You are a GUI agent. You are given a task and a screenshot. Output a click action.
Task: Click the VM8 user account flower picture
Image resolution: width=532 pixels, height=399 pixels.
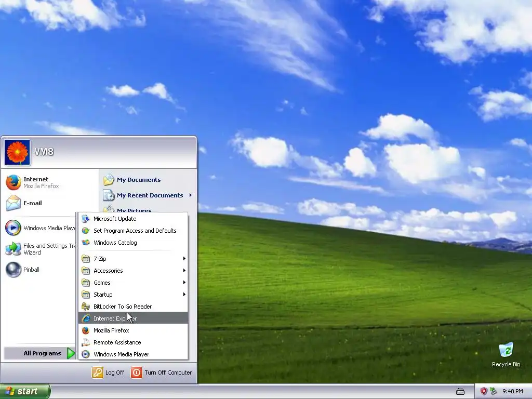click(17, 152)
